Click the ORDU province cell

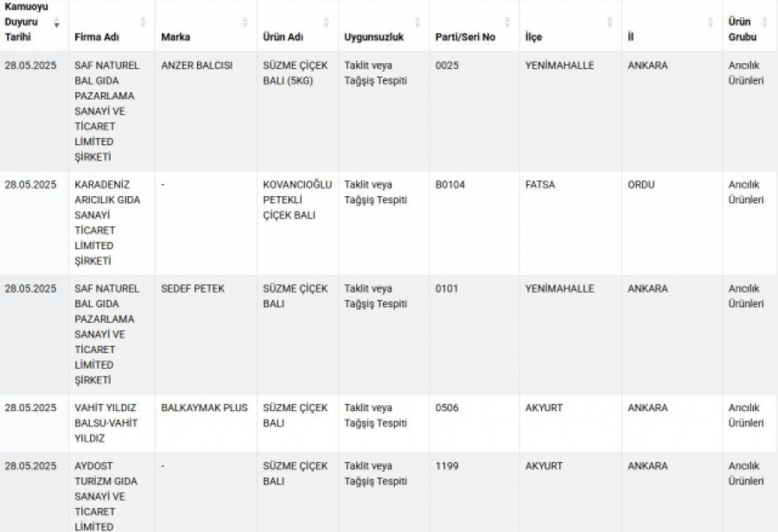[641, 185]
